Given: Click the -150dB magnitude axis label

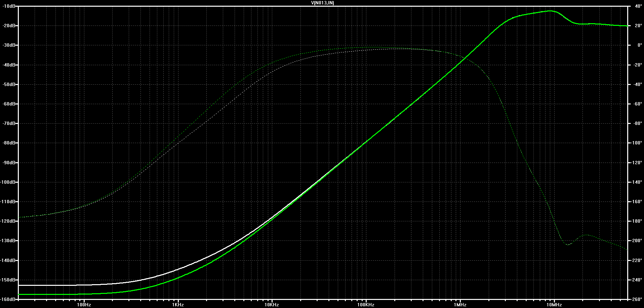Looking at the screenshot, I should [x=8, y=280].
